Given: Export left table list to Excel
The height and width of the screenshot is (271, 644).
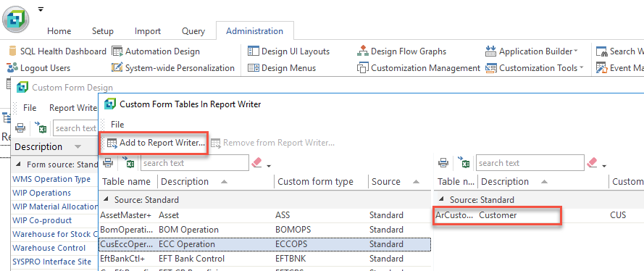Looking at the screenshot, I should click(x=130, y=163).
